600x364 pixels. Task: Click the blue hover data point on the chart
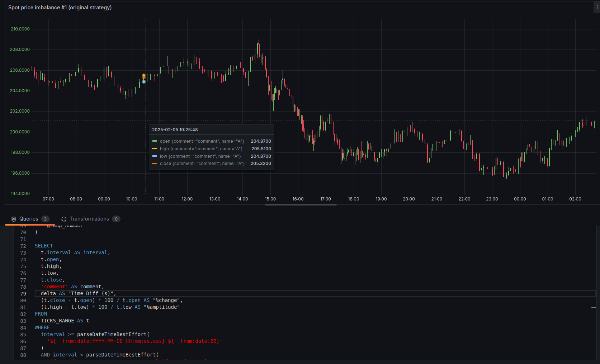click(144, 82)
